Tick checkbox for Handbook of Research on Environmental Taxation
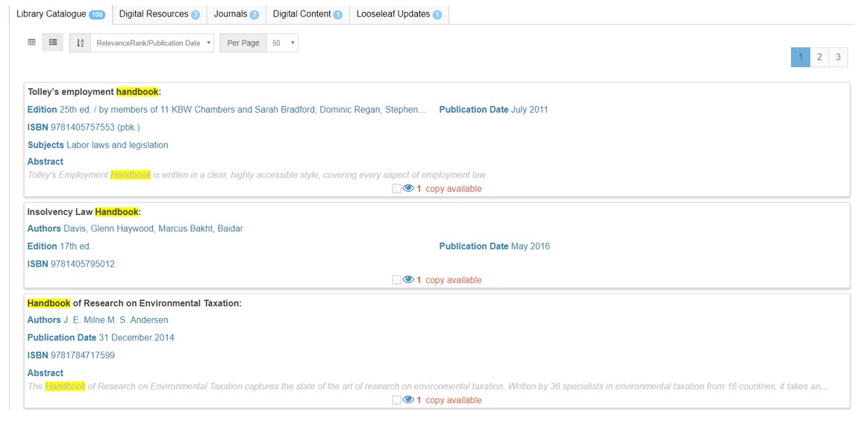This screenshot has width=868, height=430. [396, 400]
